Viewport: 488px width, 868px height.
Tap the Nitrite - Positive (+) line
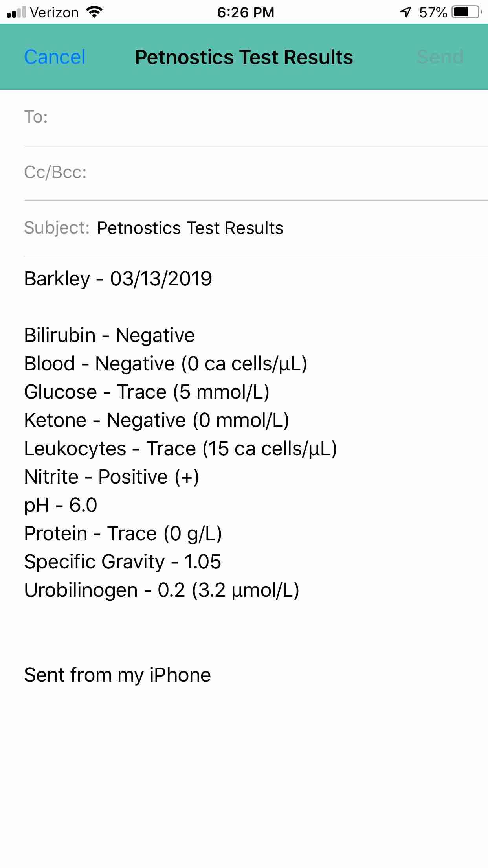pyautogui.click(x=112, y=477)
